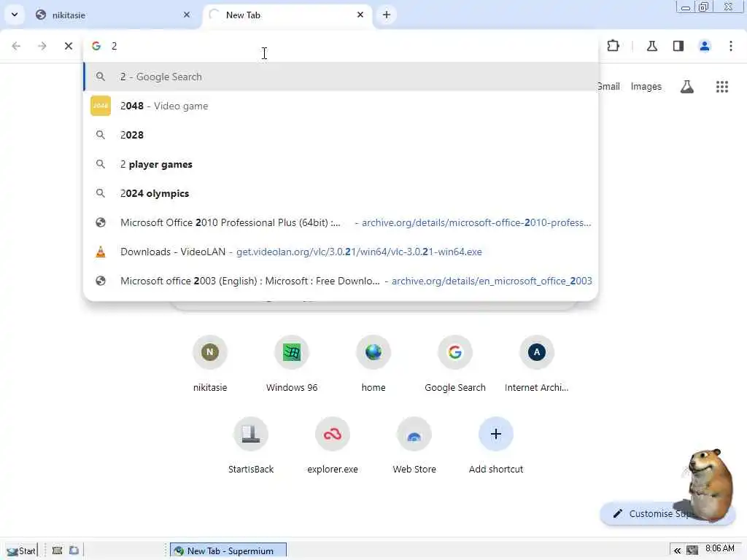Open the Google apps grid
This screenshot has height=560, width=747.
click(x=721, y=87)
